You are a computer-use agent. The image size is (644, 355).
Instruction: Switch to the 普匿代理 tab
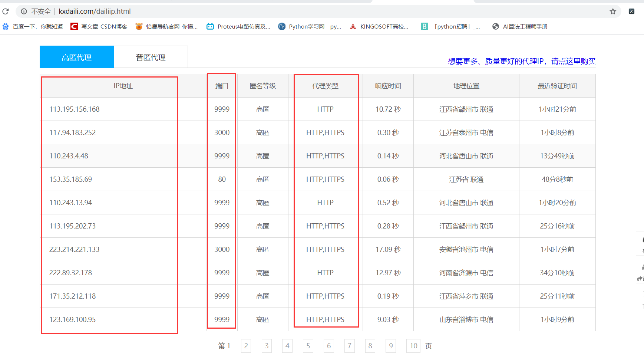click(x=151, y=57)
